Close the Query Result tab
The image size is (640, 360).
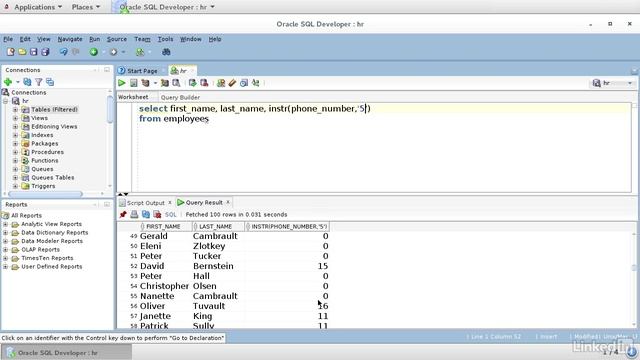(228, 202)
